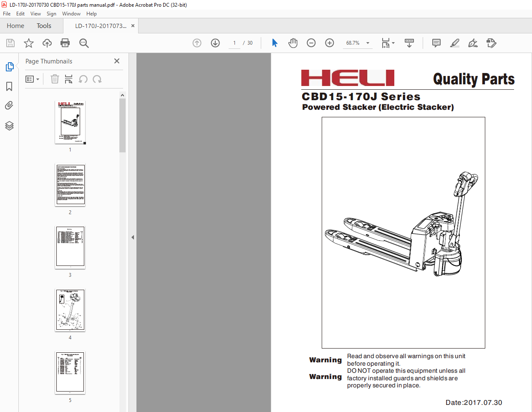532x412 pixels.
Task: Select page 3 thumbnail
Action: coord(70,248)
